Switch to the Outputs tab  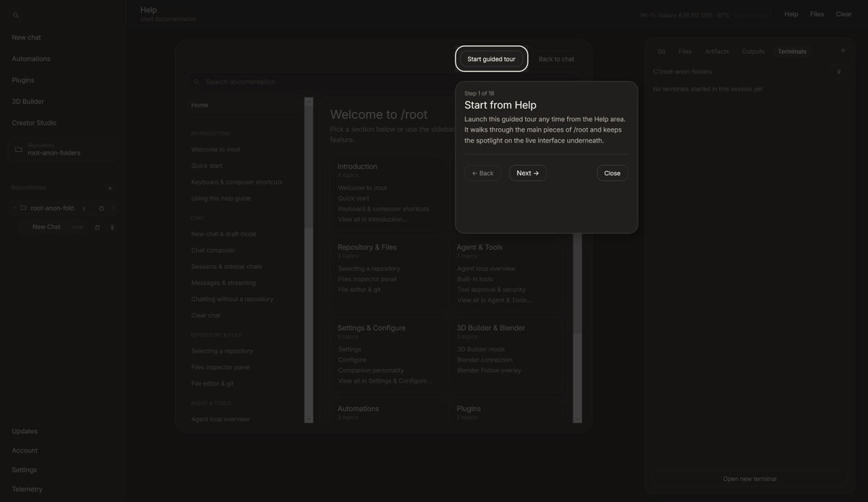coord(753,51)
